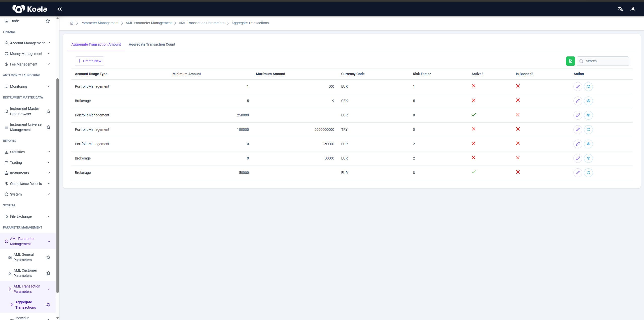Expand the Monitoring section
The height and width of the screenshot is (320, 644).
coord(27,86)
